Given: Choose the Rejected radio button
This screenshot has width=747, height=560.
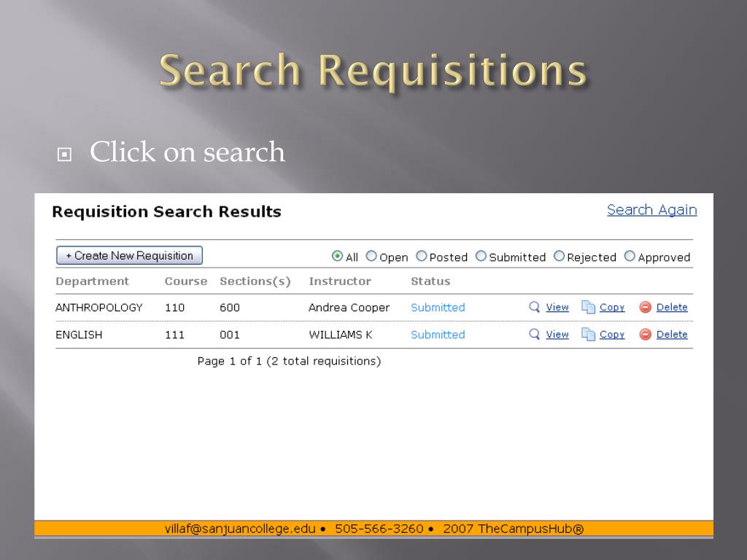Looking at the screenshot, I should click(559, 256).
